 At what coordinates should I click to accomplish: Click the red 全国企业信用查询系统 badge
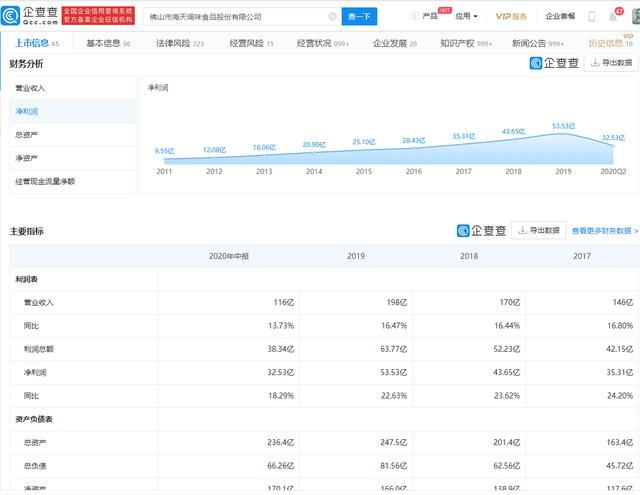(x=99, y=16)
